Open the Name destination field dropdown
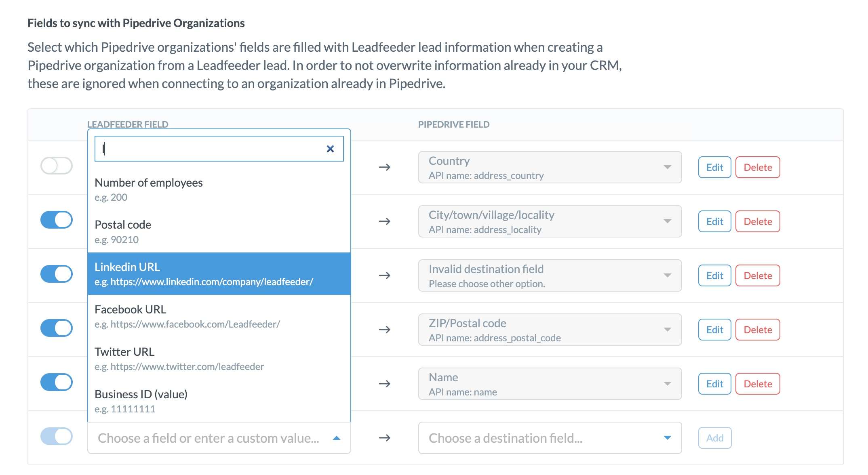868x475 pixels. [x=550, y=384]
